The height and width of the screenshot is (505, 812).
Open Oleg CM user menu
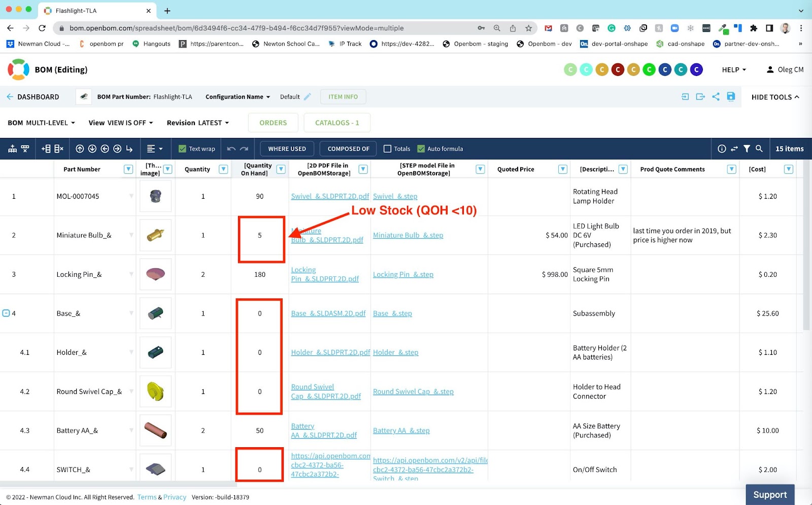point(785,69)
